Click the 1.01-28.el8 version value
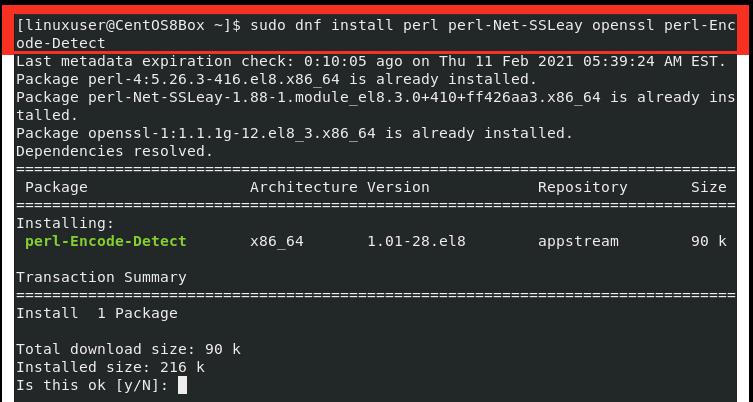753x402 pixels. coord(416,241)
